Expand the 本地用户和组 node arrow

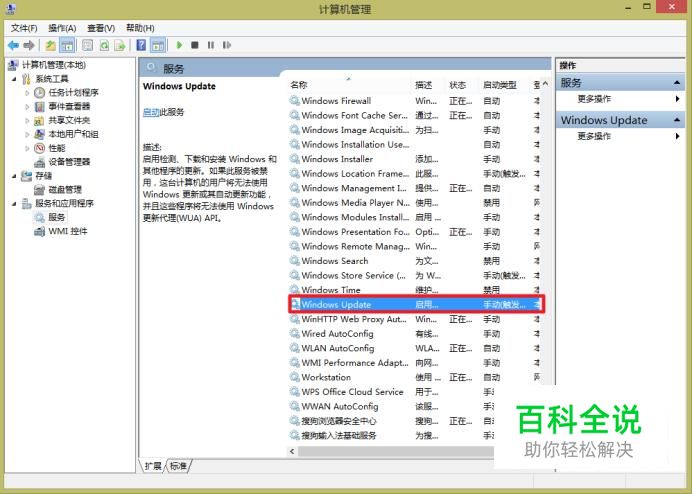pos(27,134)
